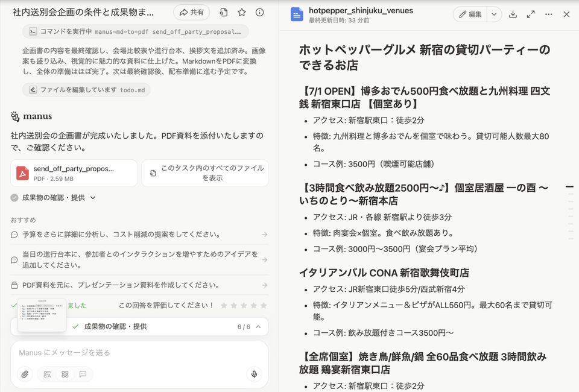Collapse the 6/6 task progress panel
The image size is (579, 392).
pos(258,326)
